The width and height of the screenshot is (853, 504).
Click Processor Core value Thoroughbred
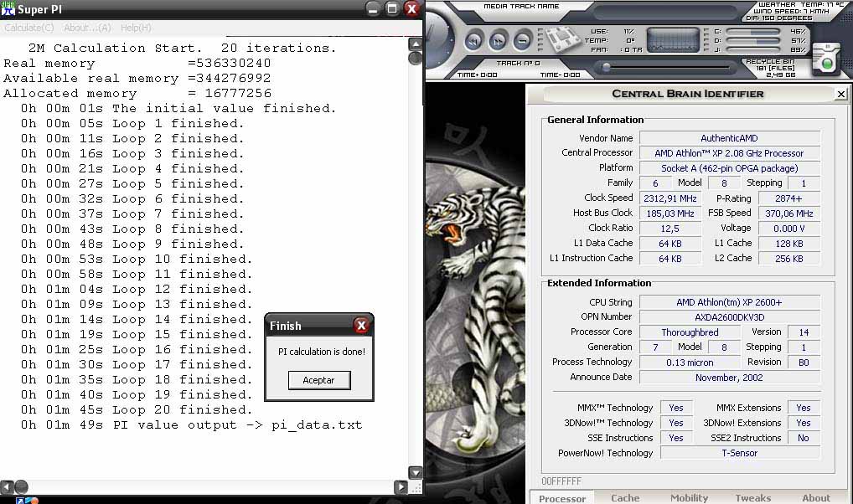click(x=690, y=332)
